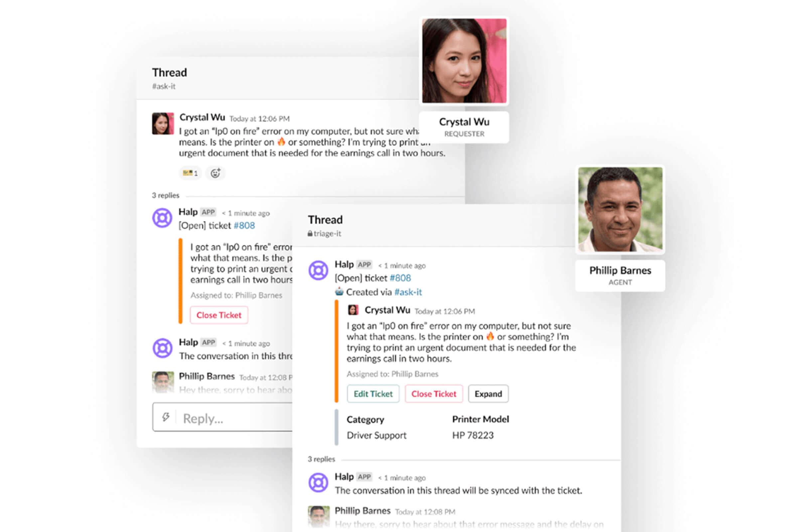Click Close Ticket in the ask-it thread
The width and height of the screenshot is (798, 532).
[x=219, y=315]
